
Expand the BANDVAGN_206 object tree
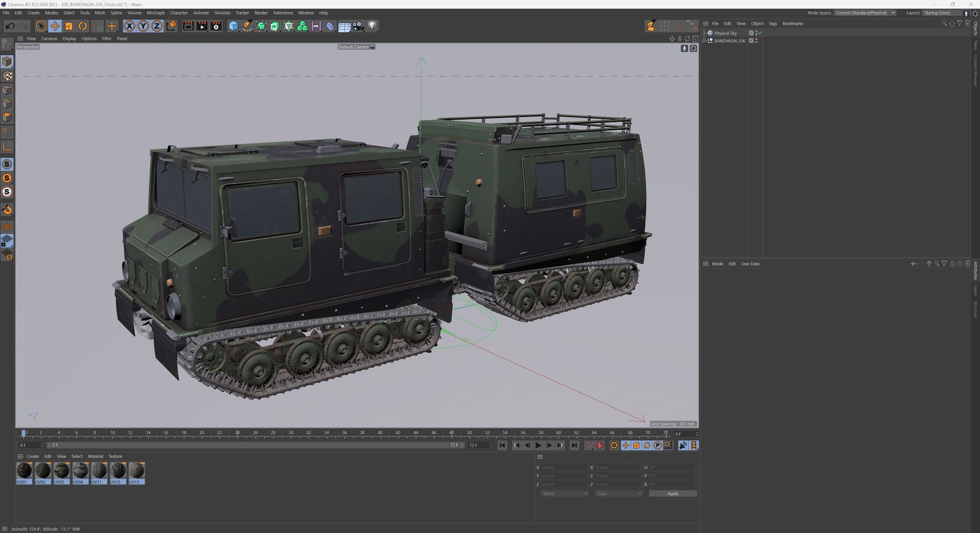pos(704,41)
